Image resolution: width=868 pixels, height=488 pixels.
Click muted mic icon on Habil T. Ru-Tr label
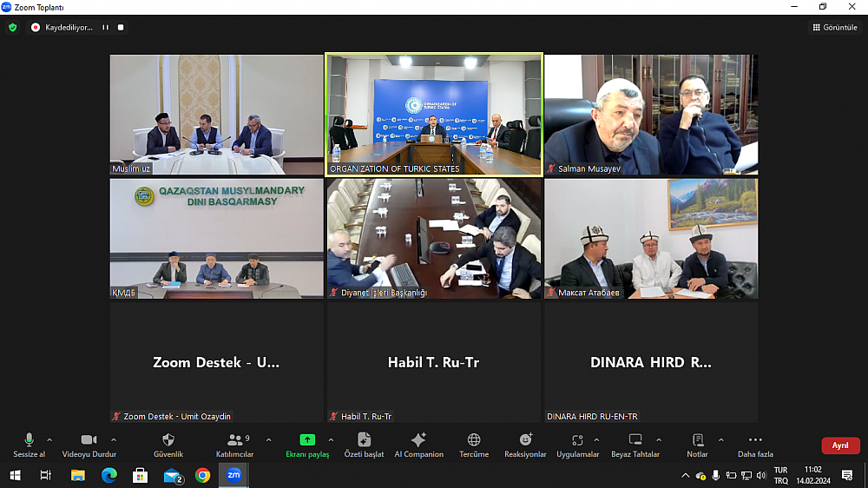(x=334, y=416)
